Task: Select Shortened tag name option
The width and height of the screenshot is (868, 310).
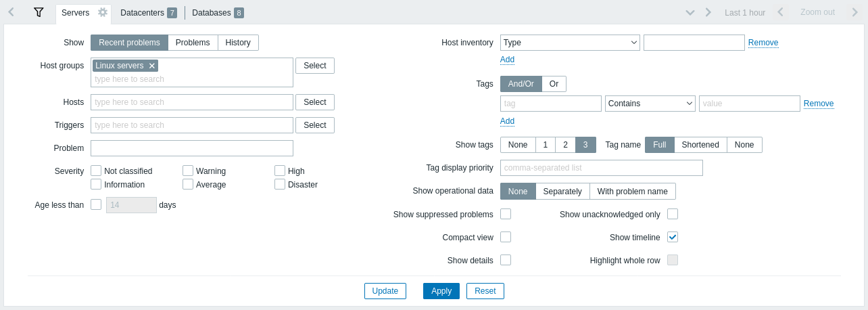Action: 700,145
